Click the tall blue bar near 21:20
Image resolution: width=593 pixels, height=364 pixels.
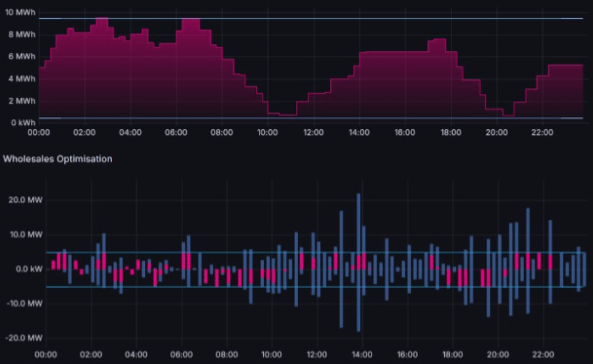pos(527,260)
